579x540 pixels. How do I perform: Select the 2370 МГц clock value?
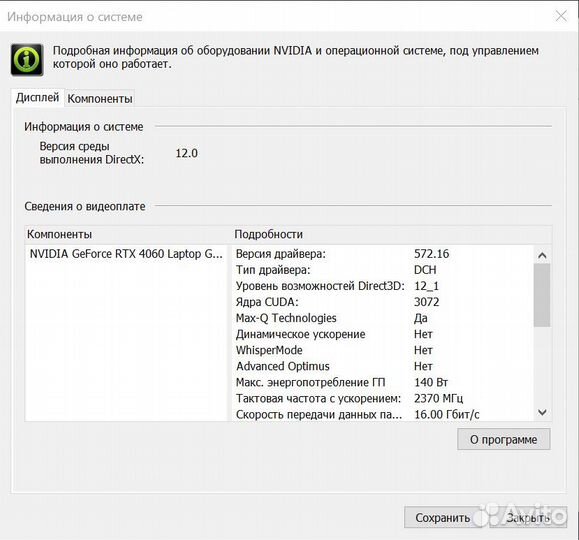click(438, 399)
